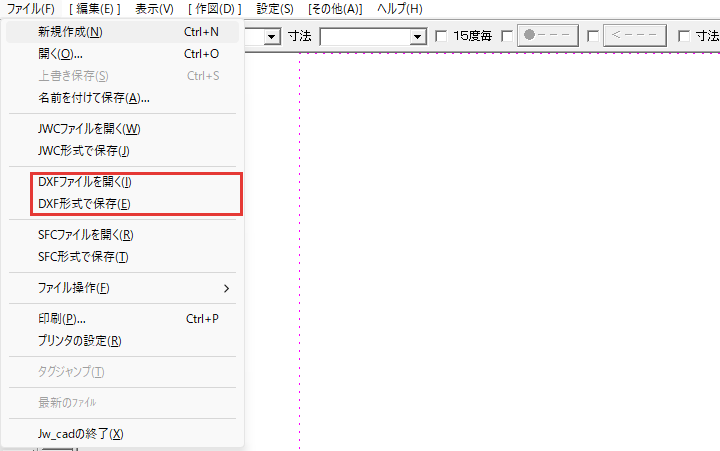Open the 表示(V) menu

(154, 9)
